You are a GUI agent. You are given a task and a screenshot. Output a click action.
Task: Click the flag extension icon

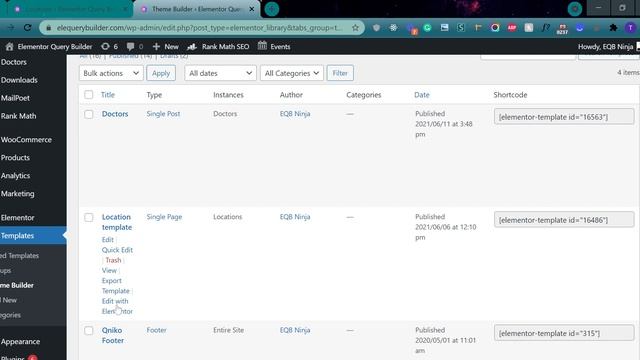[x=478, y=28]
